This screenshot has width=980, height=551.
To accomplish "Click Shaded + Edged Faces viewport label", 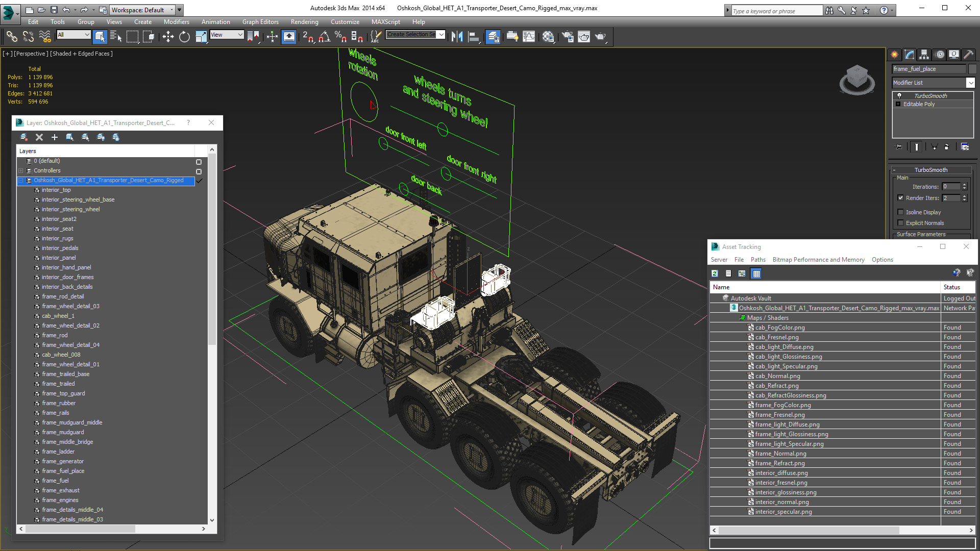I will [81, 54].
